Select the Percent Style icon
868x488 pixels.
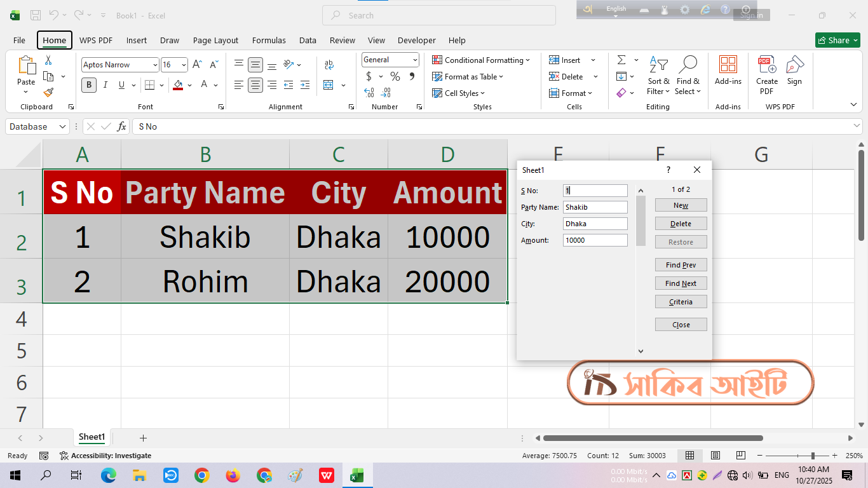(x=394, y=76)
